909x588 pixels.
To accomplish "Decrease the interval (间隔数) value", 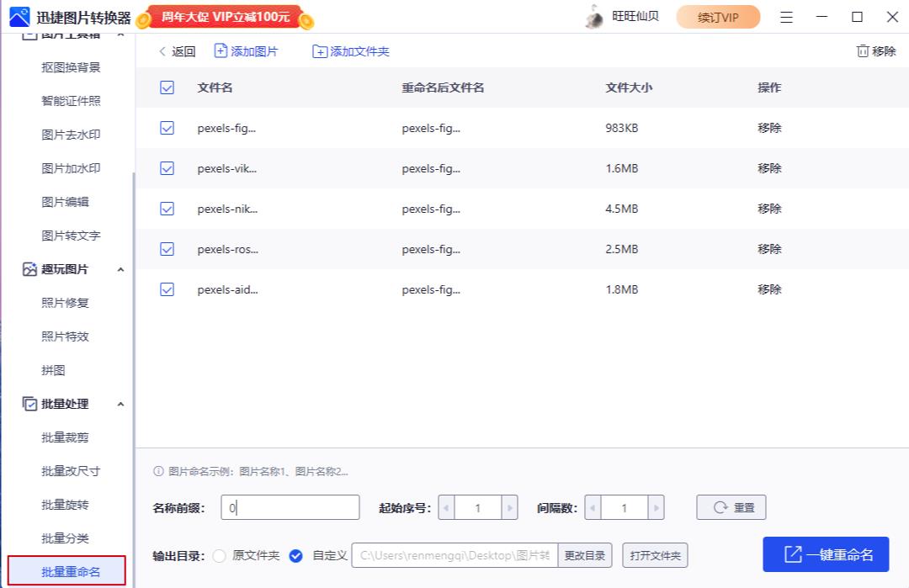I will click(x=593, y=507).
